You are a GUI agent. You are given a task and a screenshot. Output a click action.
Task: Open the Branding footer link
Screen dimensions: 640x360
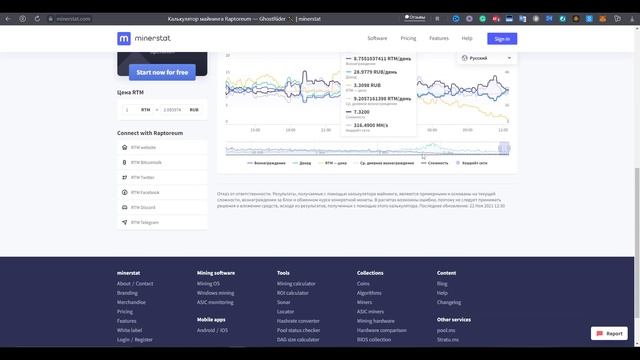127,293
